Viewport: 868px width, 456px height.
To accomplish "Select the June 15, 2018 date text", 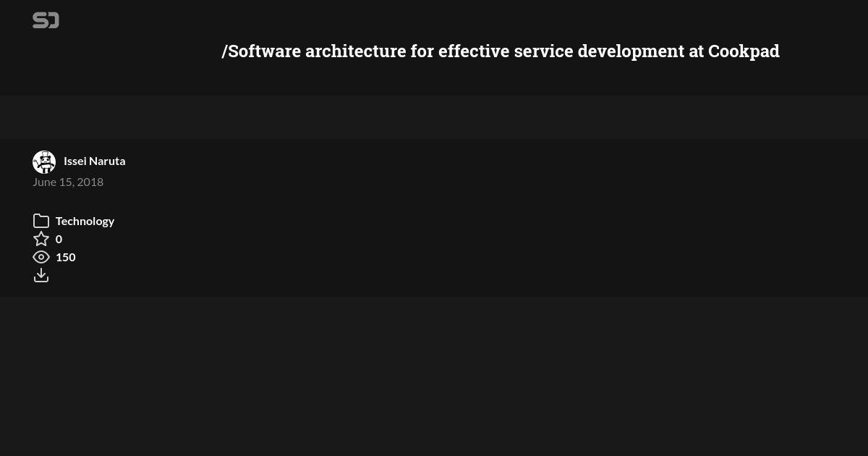I will coord(68,182).
